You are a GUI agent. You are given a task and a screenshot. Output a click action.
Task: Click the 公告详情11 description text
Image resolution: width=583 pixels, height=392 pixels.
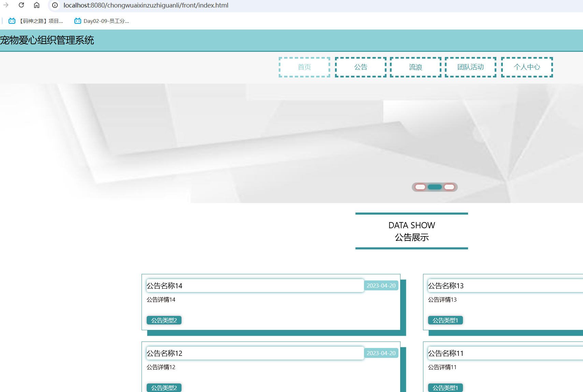coord(442,367)
